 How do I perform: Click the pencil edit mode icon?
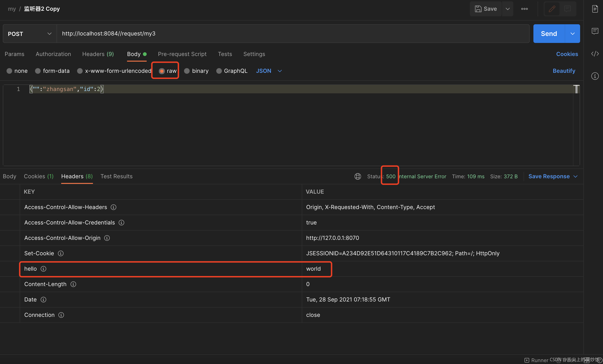tap(552, 9)
